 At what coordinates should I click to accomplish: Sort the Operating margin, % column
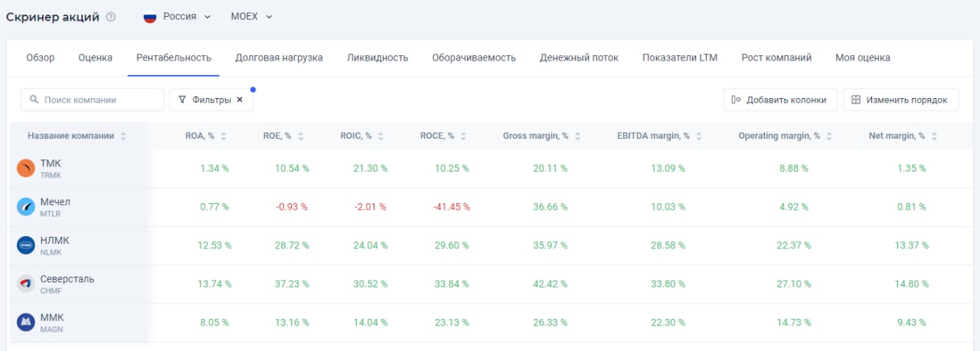pos(829,136)
